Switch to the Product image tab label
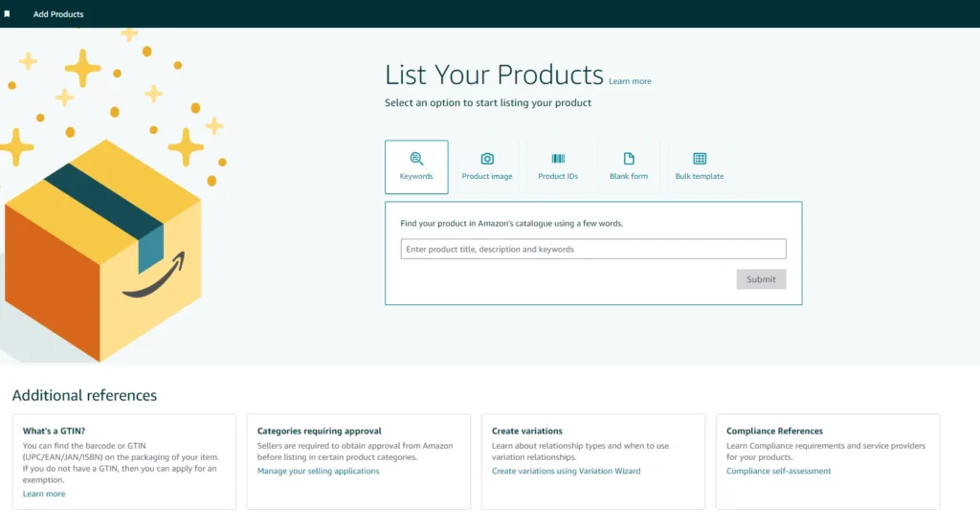This screenshot has width=980, height=530. [487, 176]
